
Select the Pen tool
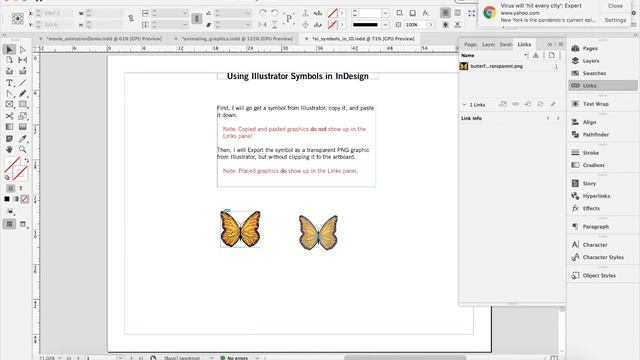(9, 94)
